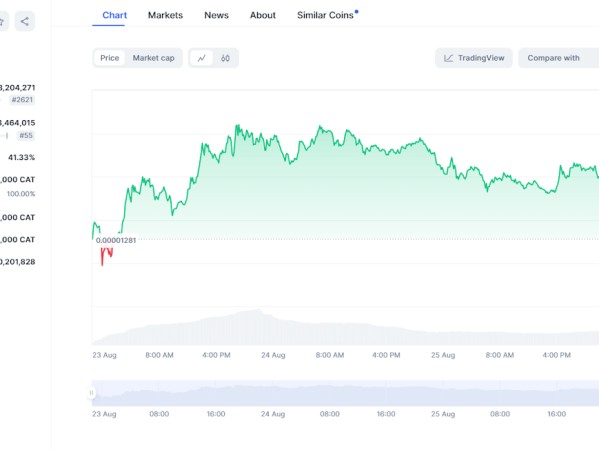The image size is (599, 450).
Task: Click the #55 rank badge
Action: 26,136
